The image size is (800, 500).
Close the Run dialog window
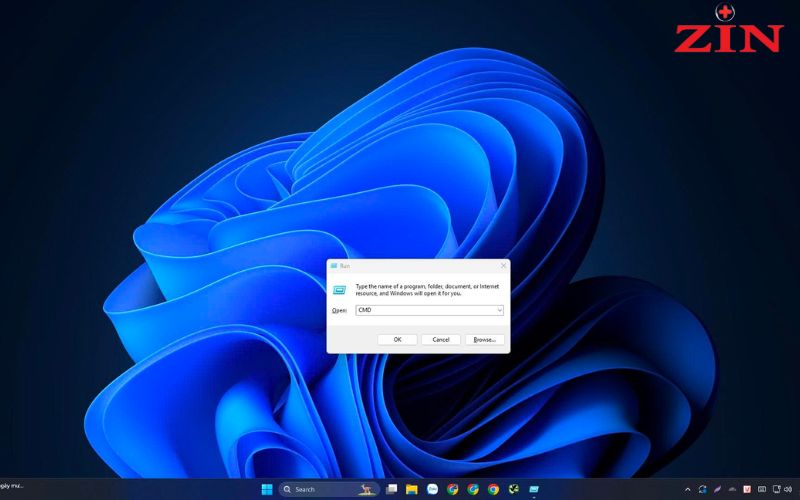coord(504,266)
